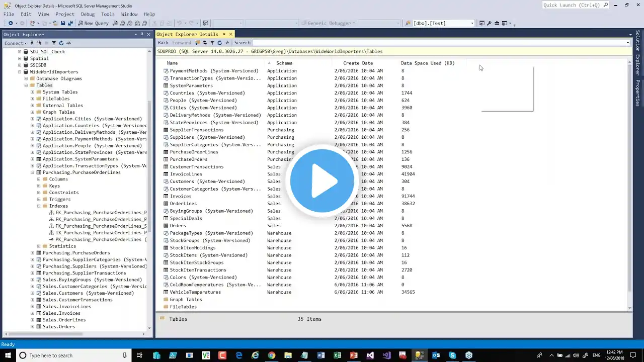Click the Filter icon in Object Explorer Details
Image resolution: width=644 pixels, height=362 pixels.
click(x=212, y=43)
